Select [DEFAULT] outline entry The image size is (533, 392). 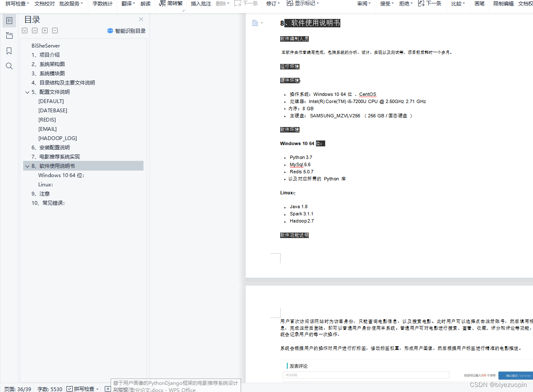pos(51,101)
